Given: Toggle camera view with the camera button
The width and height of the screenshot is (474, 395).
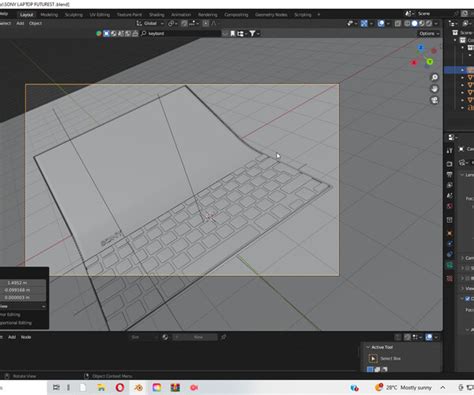Looking at the screenshot, I should 435,100.
